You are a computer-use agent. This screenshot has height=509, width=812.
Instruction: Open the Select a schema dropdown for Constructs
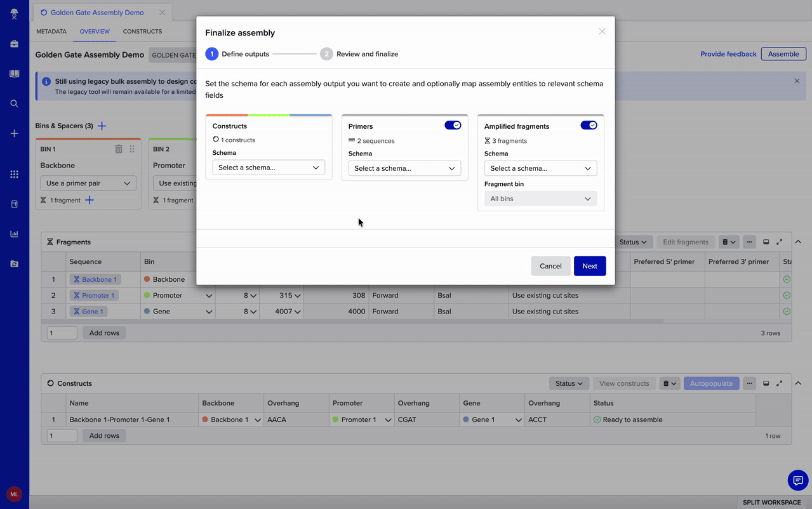pos(269,167)
